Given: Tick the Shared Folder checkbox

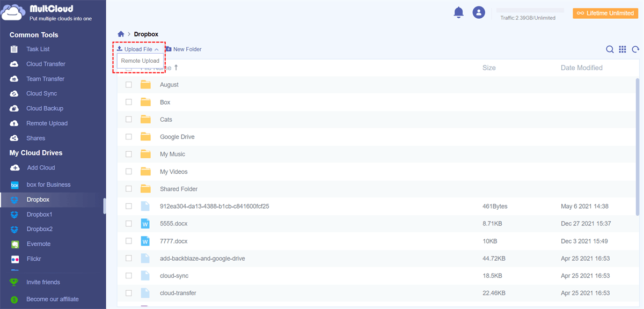Looking at the screenshot, I should click(129, 189).
